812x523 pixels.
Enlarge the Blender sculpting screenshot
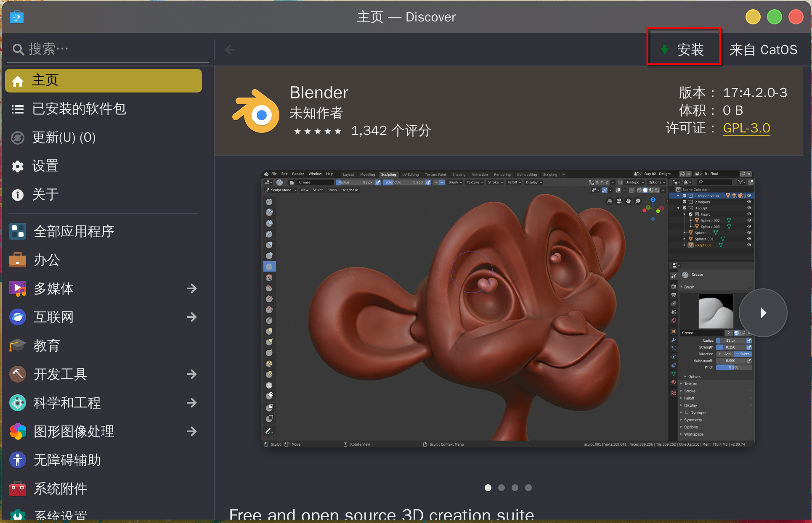(508, 309)
